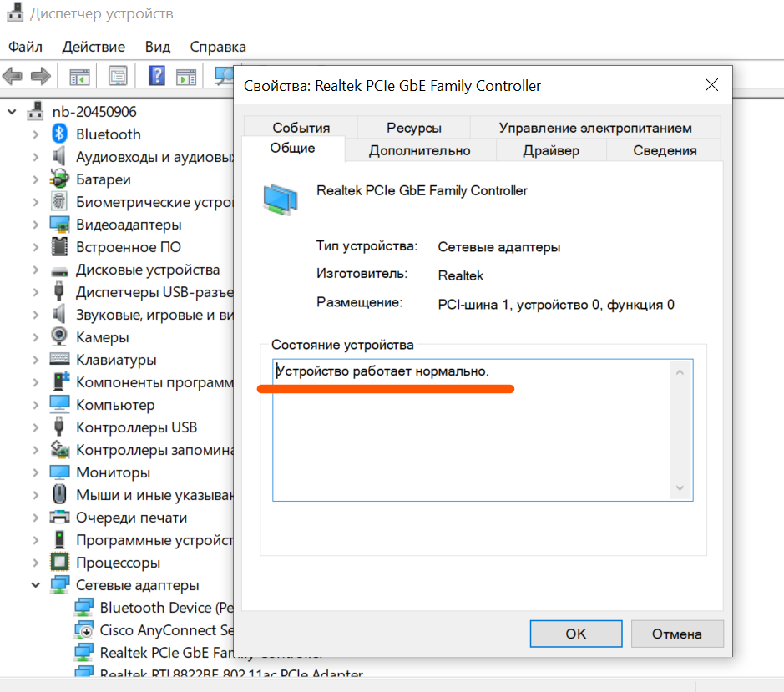Expand the Bluetooth tree node

coord(36,134)
